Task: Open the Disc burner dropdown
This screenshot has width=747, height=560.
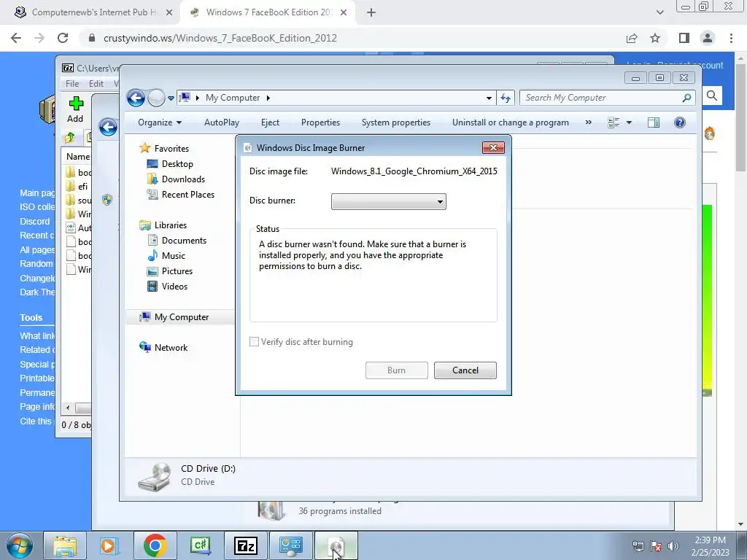Action: pos(389,201)
